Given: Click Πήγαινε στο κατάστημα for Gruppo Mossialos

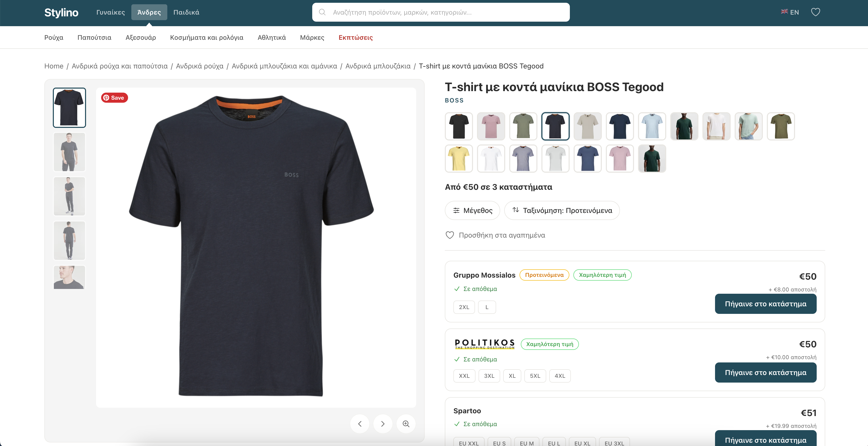Looking at the screenshot, I should [765, 304].
